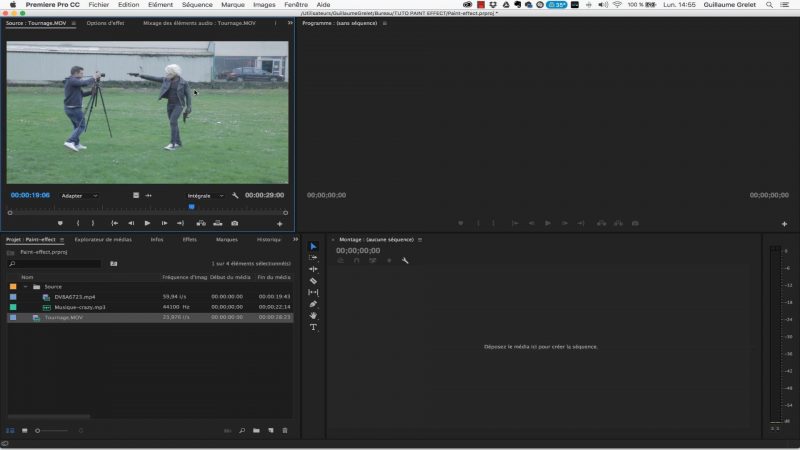Open the Projet Paint-effect panel menu
This screenshot has width=800, height=450.
coord(62,240)
